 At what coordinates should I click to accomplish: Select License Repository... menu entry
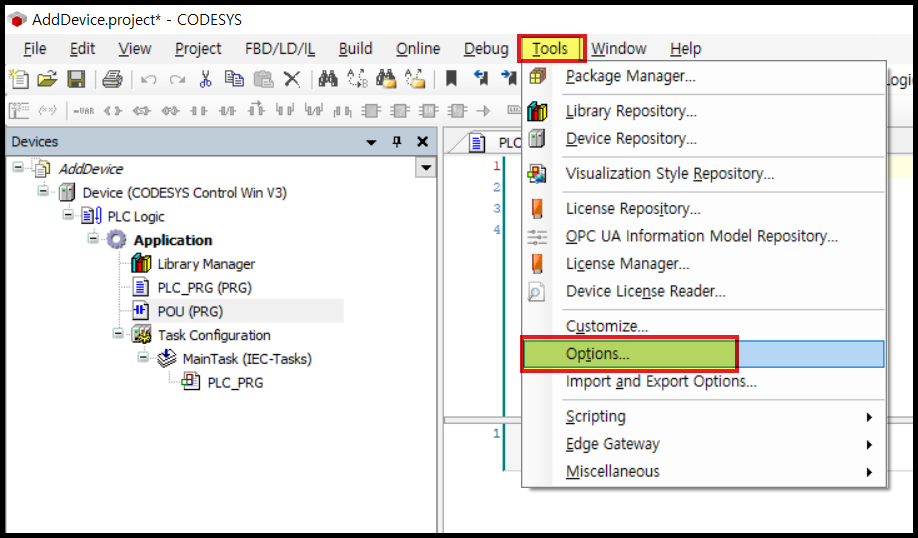pos(703,209)
